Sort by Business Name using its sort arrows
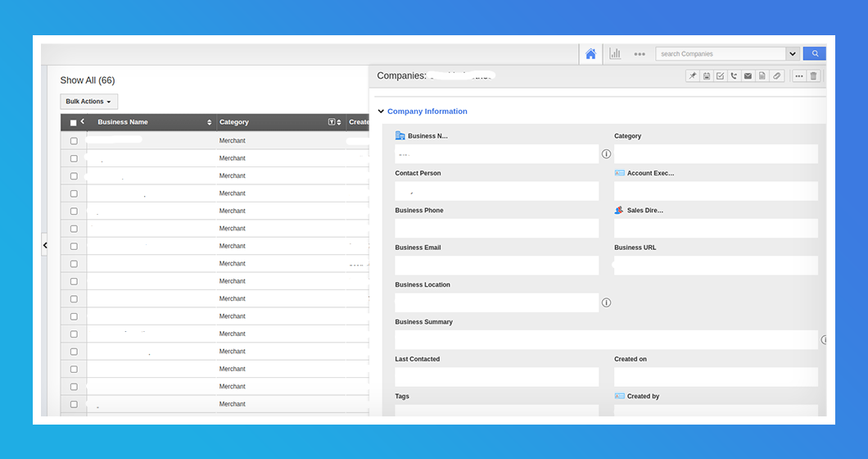This screenshot has width=868, height=459. tap(210, 122)
